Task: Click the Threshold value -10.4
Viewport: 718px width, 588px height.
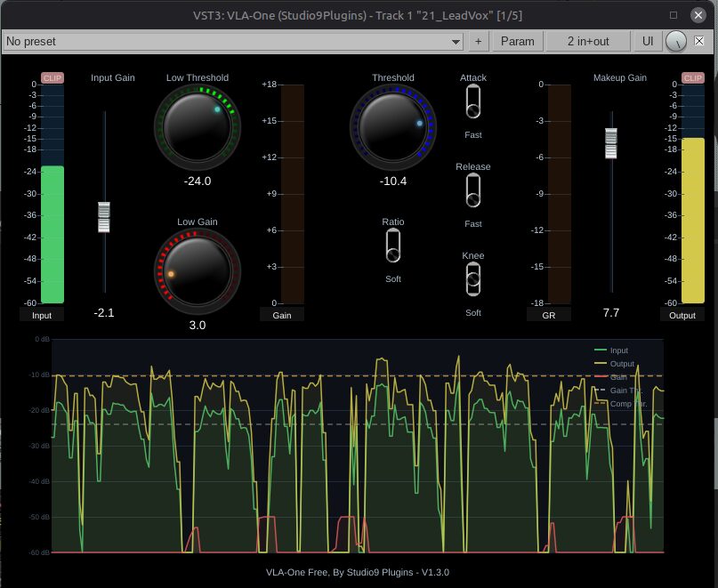Action: pos(393,181)
